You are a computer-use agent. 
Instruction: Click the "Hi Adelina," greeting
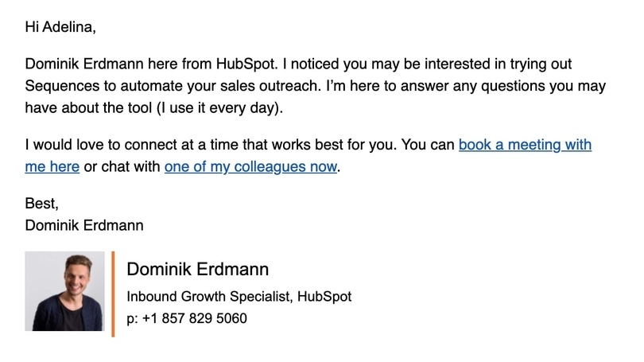click(60, 27)
